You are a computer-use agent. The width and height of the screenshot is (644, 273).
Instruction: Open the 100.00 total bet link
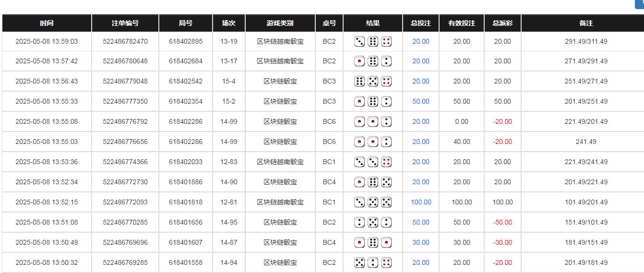[421, 202]
